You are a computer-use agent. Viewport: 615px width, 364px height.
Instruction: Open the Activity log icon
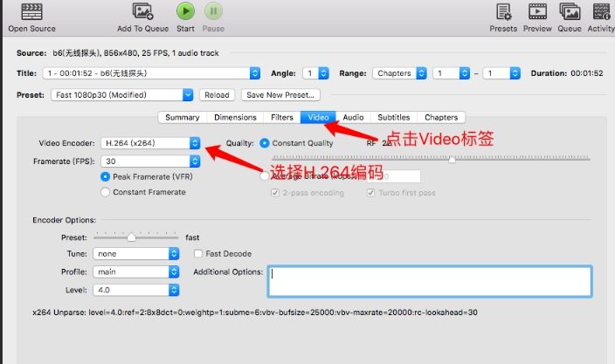tap(601, 11)
